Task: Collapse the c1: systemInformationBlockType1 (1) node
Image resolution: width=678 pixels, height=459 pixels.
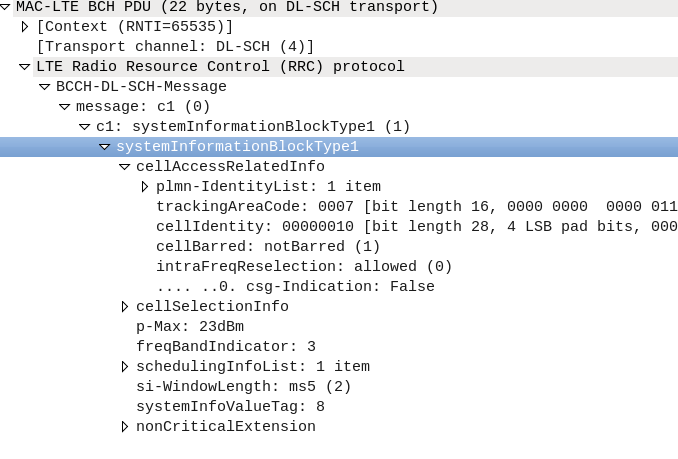Action: tap(85, 127)
